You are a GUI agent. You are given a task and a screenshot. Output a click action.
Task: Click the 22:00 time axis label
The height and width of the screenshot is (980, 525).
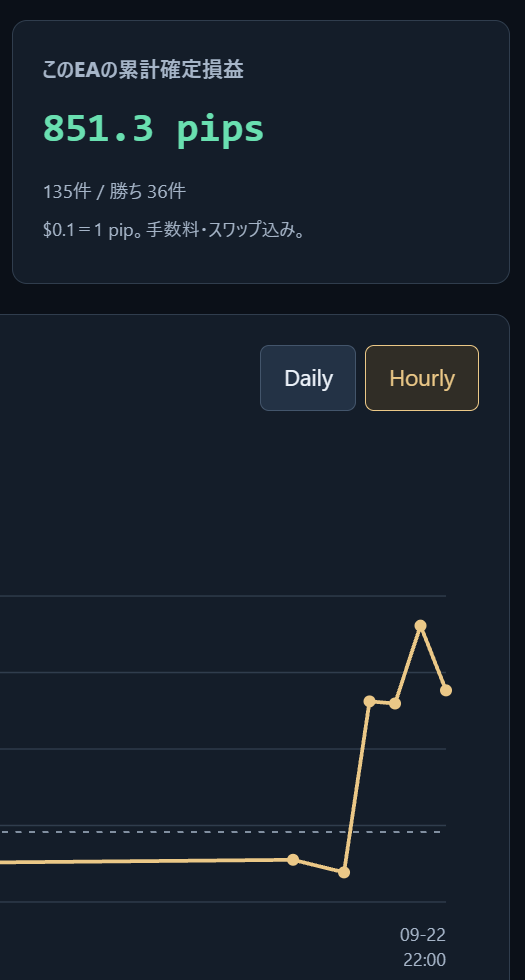pos(424,960)
